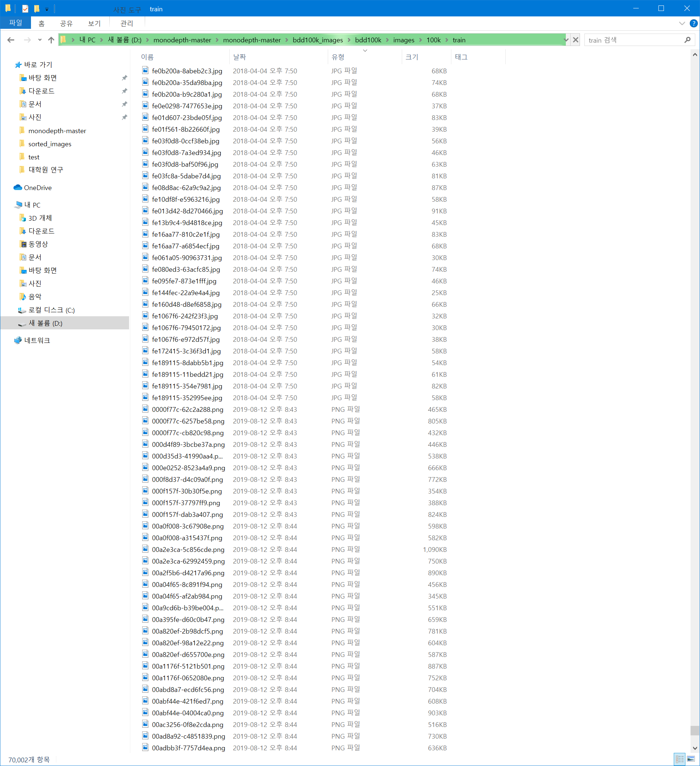This screenshot has height=766, width=700.
Task: Open the recent locations dropdown arrow
Action: pos(40,40)
